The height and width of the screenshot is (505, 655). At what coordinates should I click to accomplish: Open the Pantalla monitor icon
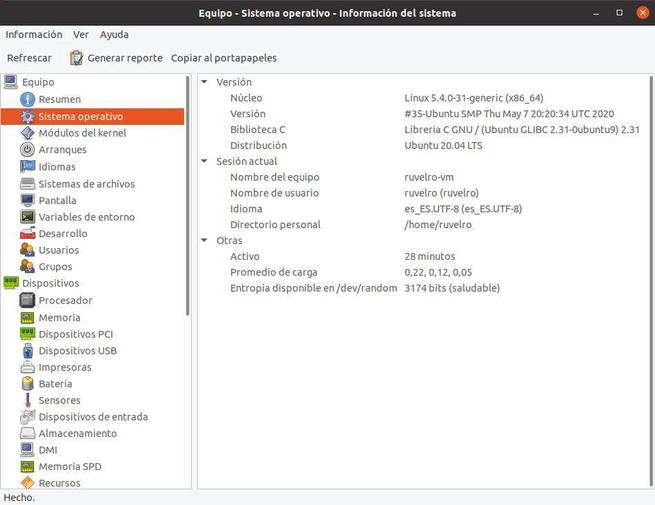click(28, 200)
